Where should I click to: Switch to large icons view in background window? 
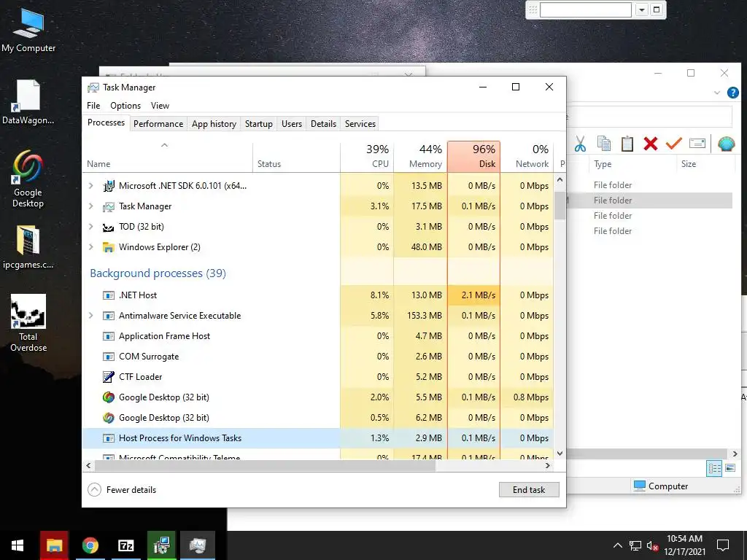coord(729,468)
